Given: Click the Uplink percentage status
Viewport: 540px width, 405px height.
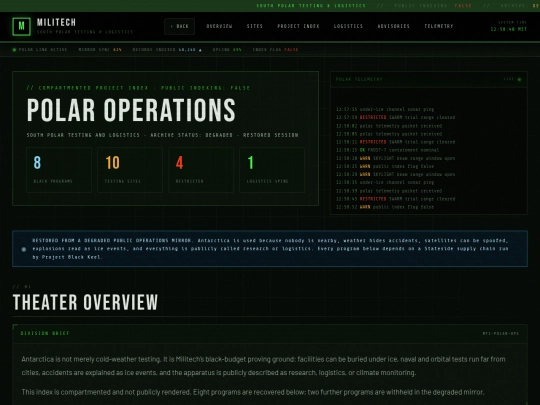Looking at the screenshot, I should (227, 50).
